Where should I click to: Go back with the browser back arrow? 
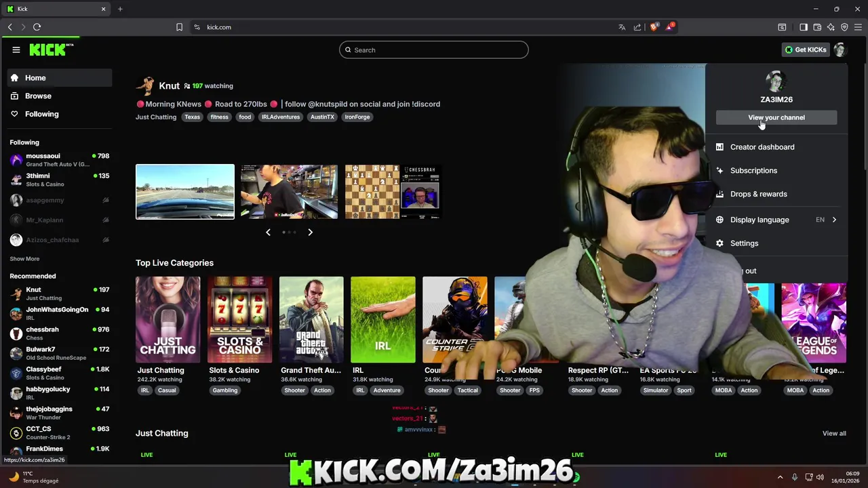point(10,27)
